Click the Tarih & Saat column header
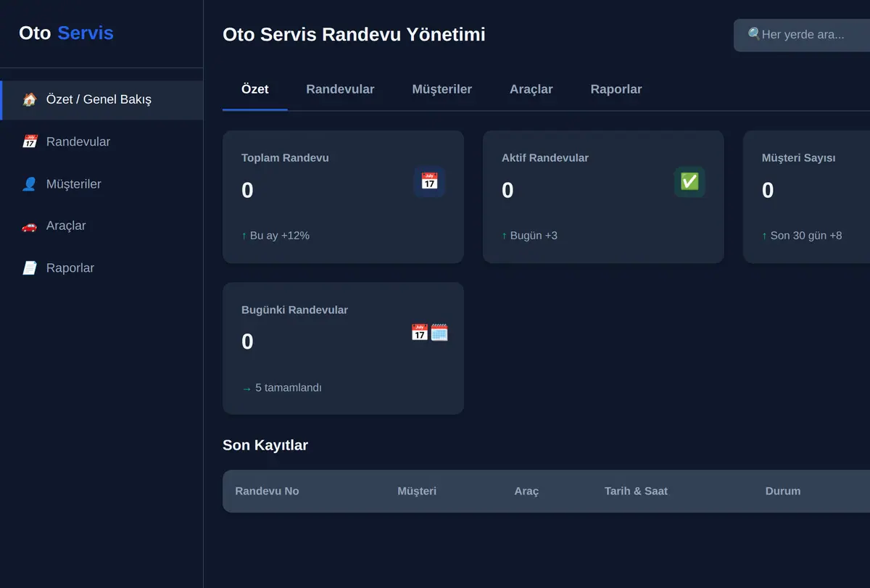This screenshot has width=870, height=588. 636,492
